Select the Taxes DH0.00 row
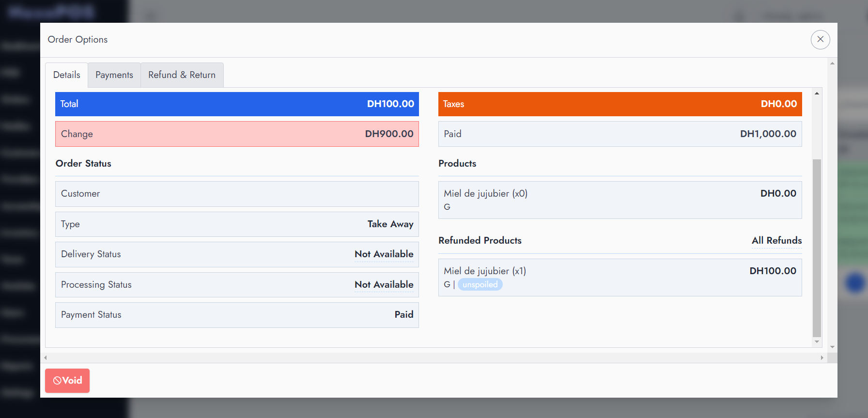Viewport: 868px width, 418px height. click(620, 104)
